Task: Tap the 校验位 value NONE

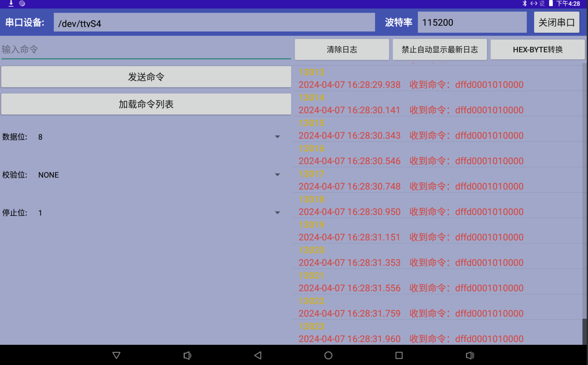Action: (48, 175)
